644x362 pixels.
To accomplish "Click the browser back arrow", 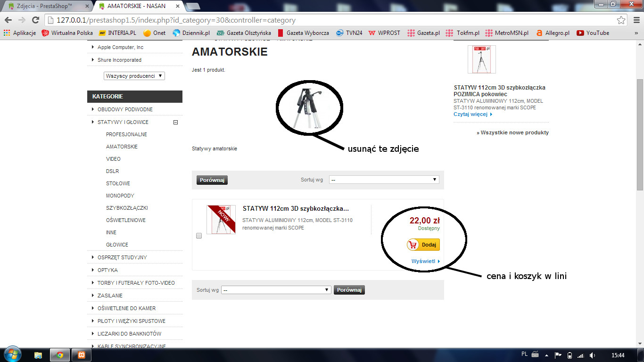I will coord(8,20).
